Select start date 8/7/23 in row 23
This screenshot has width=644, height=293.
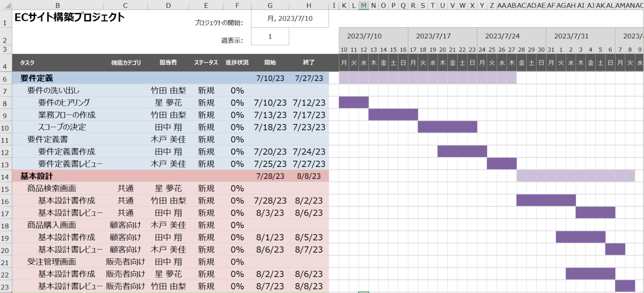coord(270,286)
